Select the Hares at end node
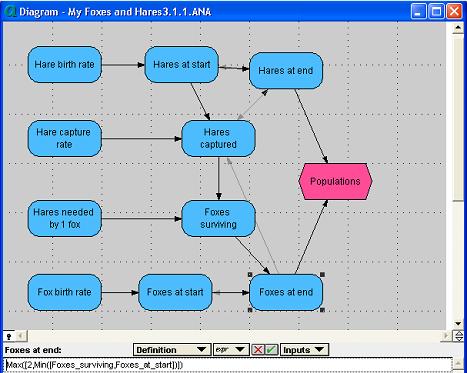The height and width of the screenshot is (373, 467). (286, 71)
